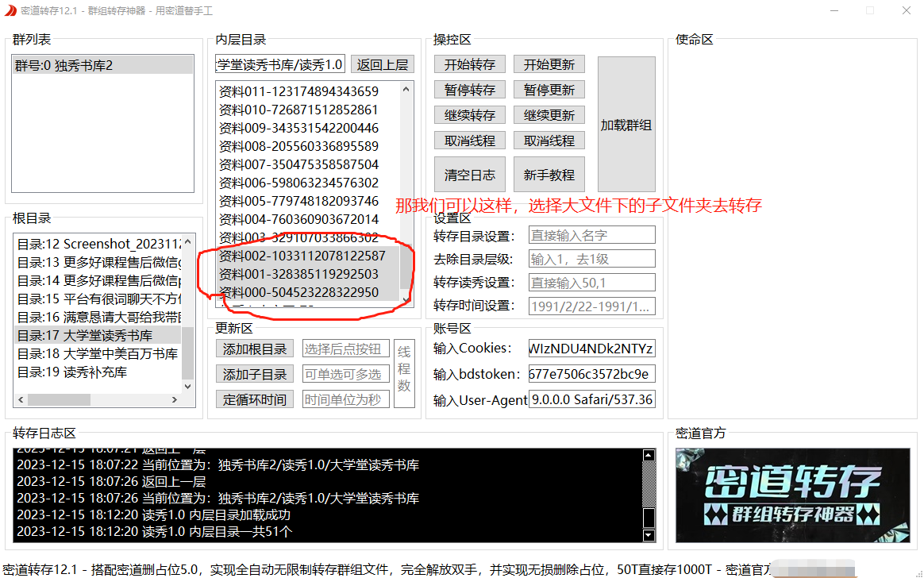Focus the 转存时间设置 input field

[591, 306]
